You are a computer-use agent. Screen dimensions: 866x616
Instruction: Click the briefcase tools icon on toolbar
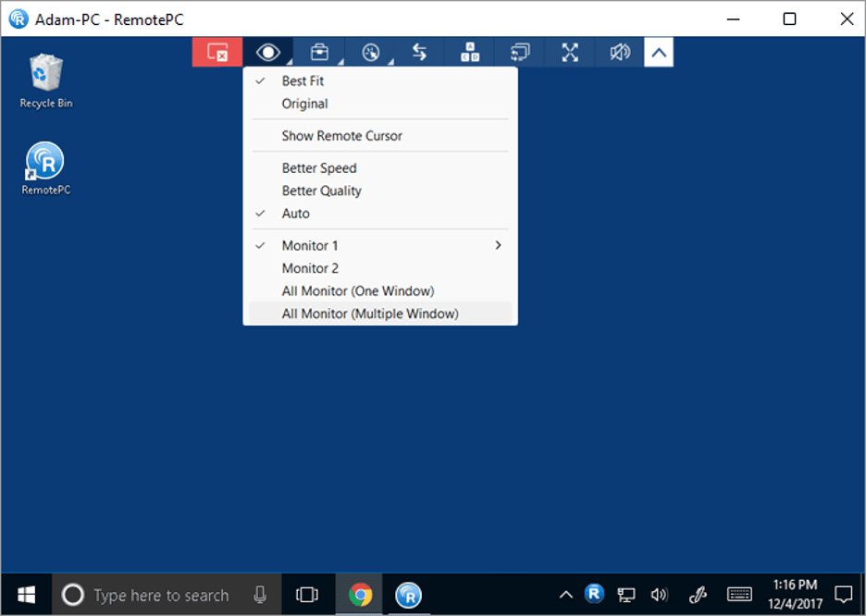point(318,52)
